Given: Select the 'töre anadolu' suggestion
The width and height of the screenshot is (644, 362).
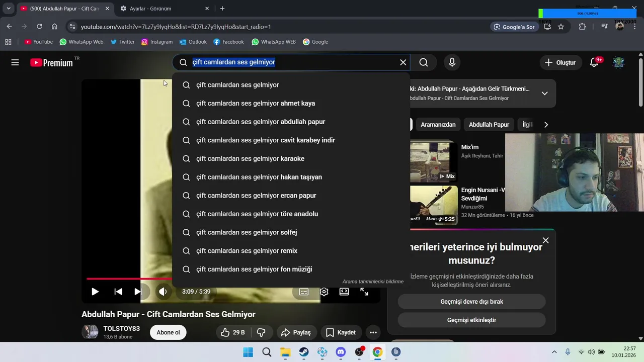Looking at the screenshot, I should (x=291, y=214).
